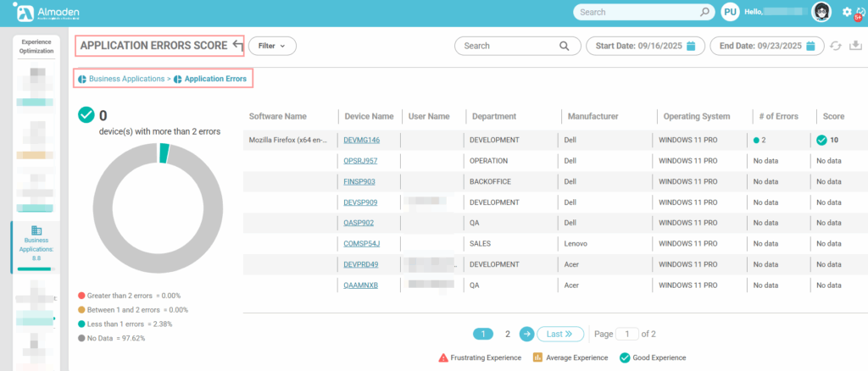
Task: Click the user avatar picture
Action: pos(821,12)
